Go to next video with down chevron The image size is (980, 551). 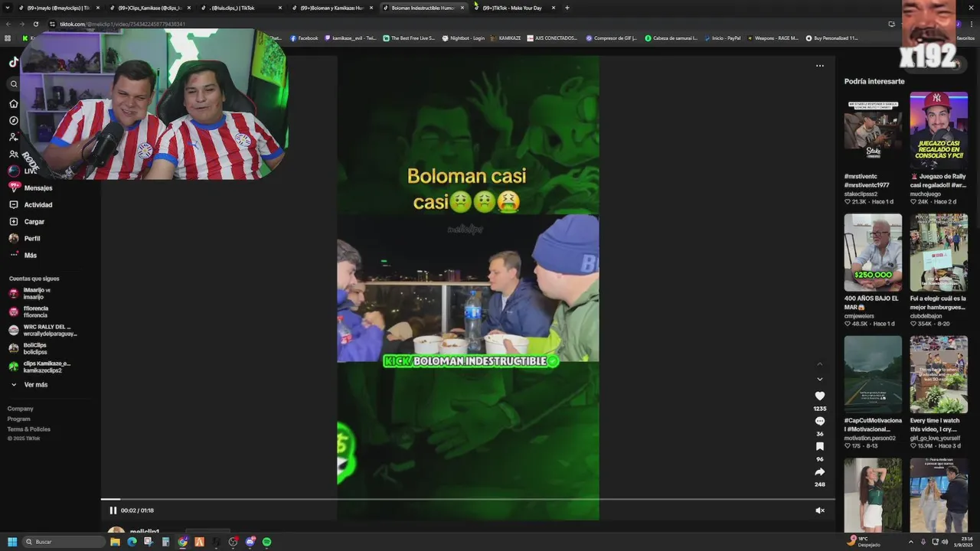pos(819,379)
